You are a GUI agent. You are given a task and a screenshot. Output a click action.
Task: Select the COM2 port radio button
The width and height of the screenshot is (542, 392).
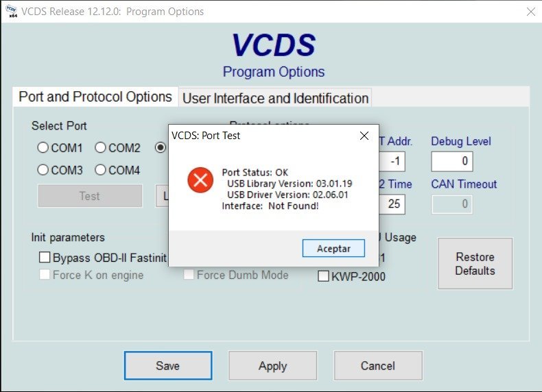[100, 148]
